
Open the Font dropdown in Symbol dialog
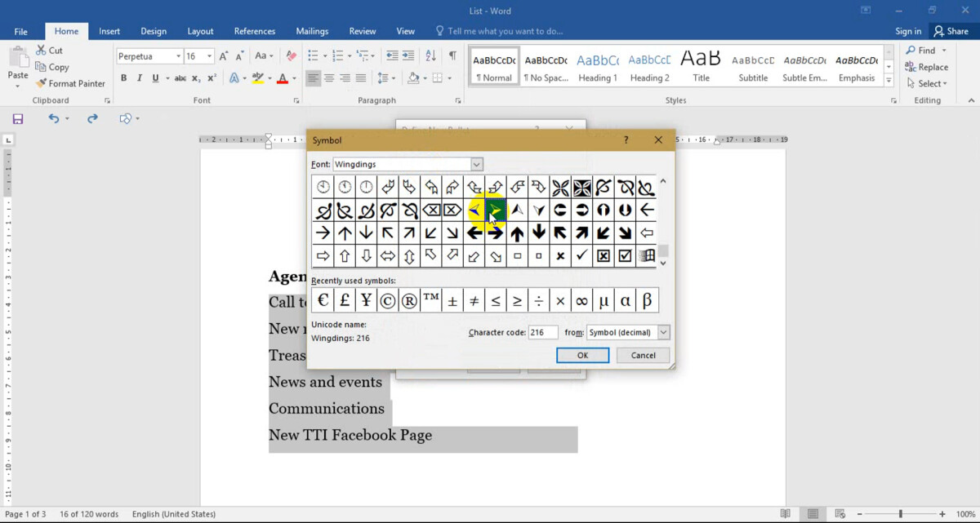(x=476, y=164)
